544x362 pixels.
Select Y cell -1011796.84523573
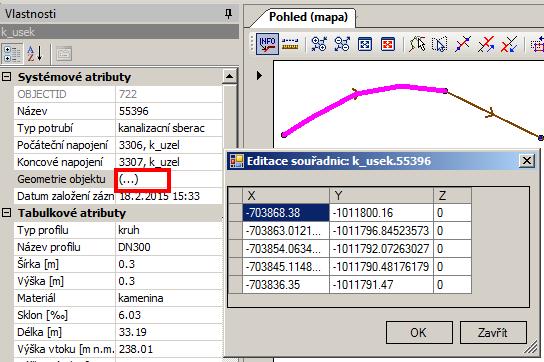[x=381, y=230]
